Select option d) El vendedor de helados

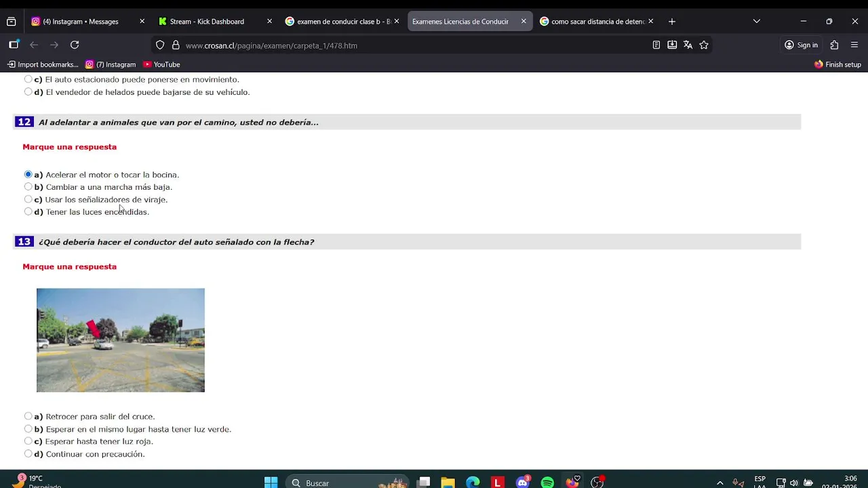(x=28, y=91)
